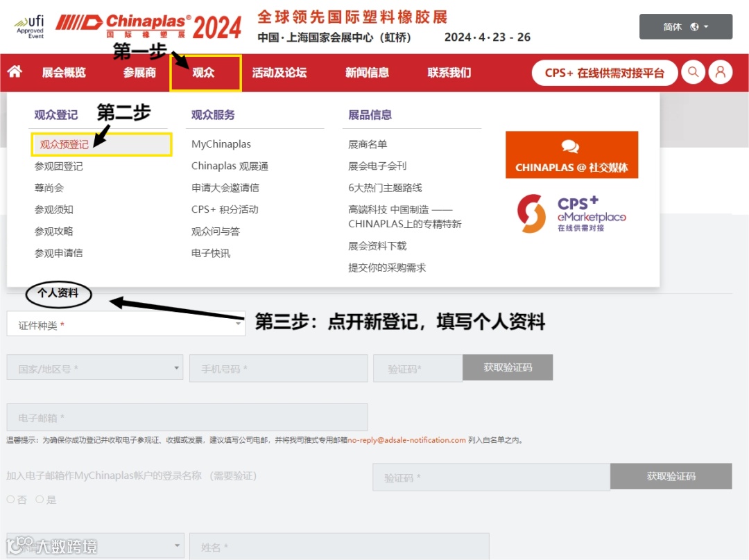
Task: Open 参观团登记 link
Action: point(58,166)
